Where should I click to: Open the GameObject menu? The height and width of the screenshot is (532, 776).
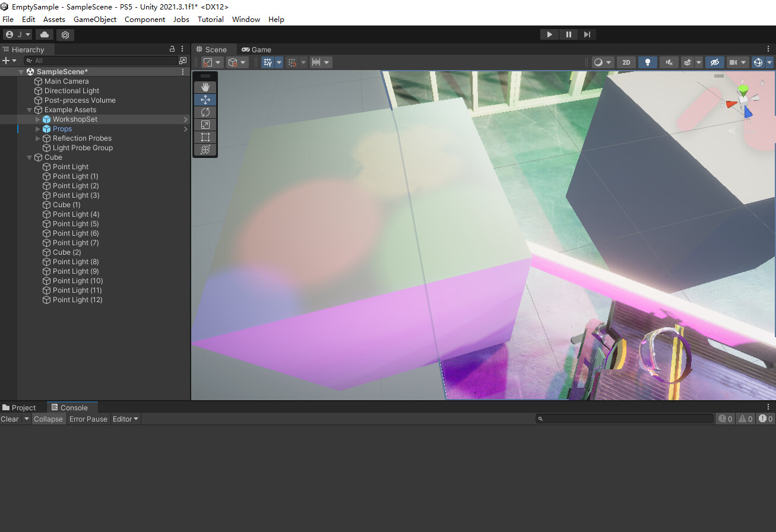coord(95,19)
